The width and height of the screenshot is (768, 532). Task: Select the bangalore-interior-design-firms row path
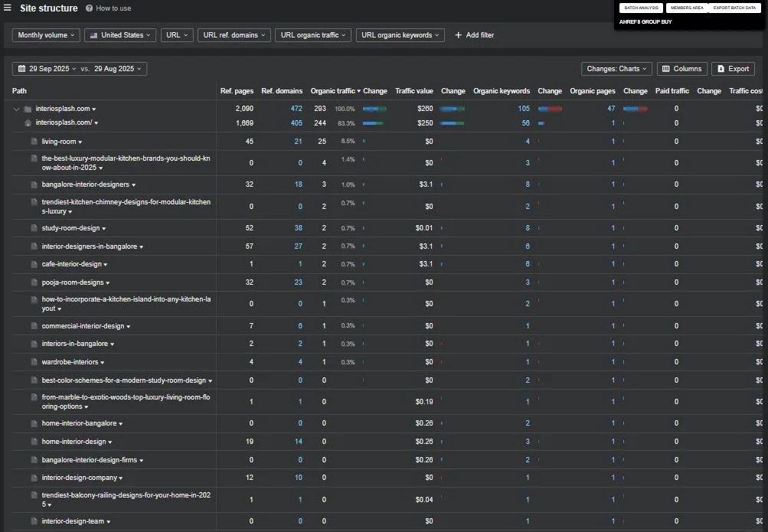coord(89,460)
